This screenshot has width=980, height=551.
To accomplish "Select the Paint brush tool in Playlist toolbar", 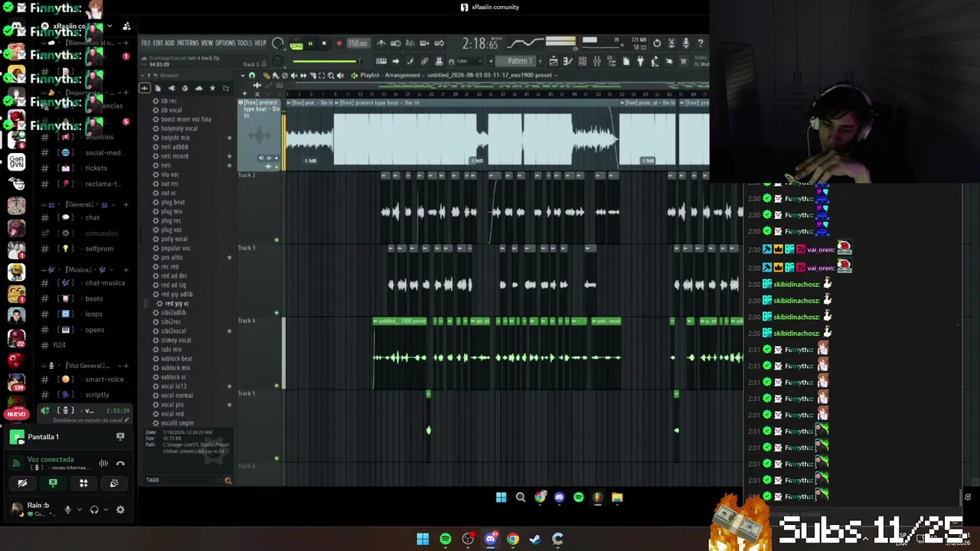I will [275, 75].
